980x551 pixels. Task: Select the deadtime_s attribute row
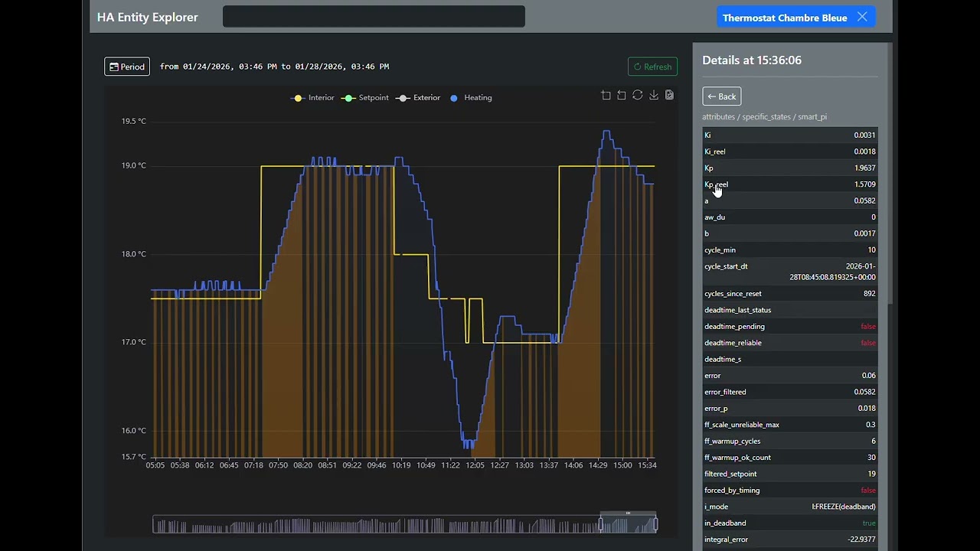[x=789, y=359]
